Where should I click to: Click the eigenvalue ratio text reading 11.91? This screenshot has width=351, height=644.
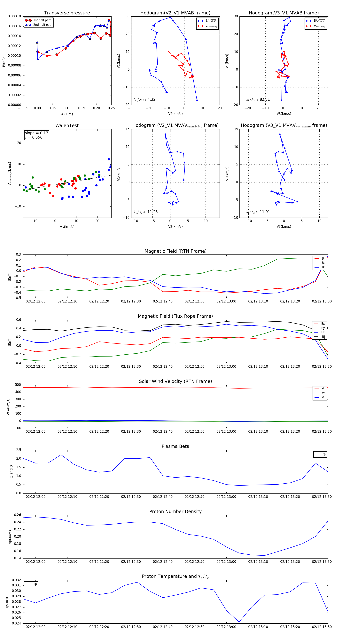point(258,212)
